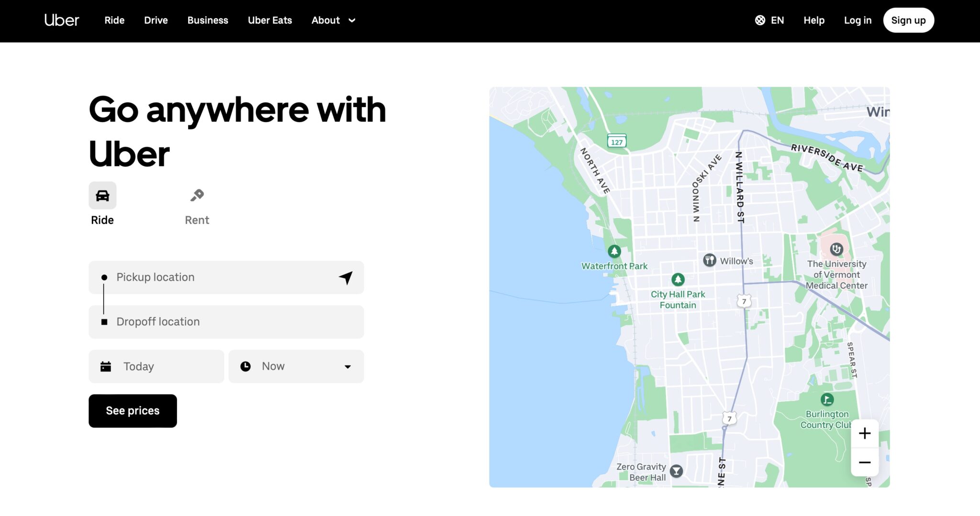Image resolution: width=980 pixels, height=516 pixels.
Task: Zoom in the map with plus
Action: pyautogui.click(x=865, y=433)
